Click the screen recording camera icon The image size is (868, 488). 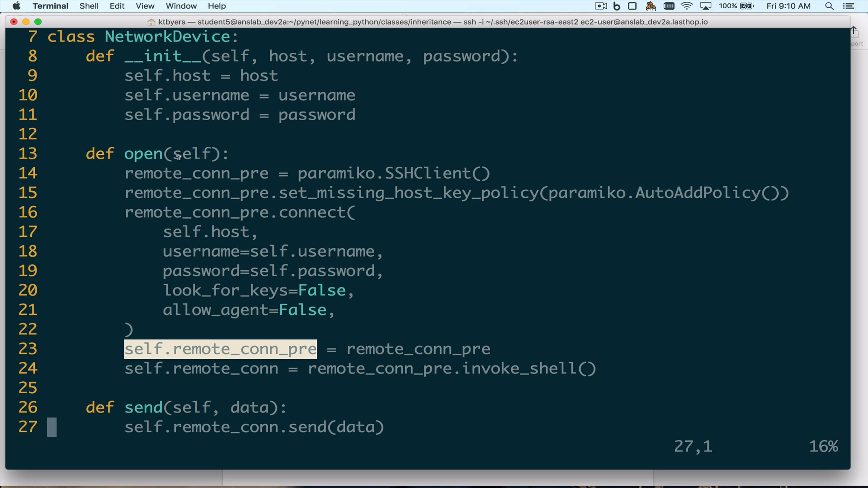[x=601, y=6]
